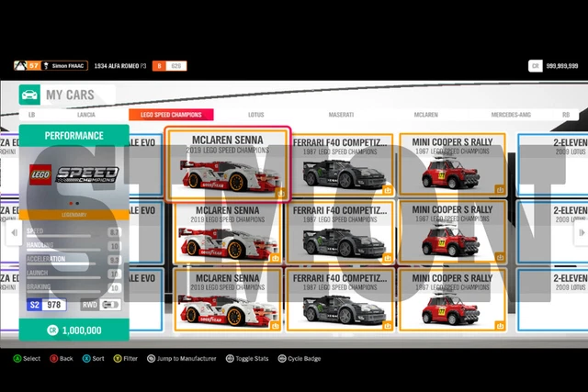The height and width of the screenshot is (392, 588).
Task: Click corner badge icon on middle-row Mini Cooper card
Action: 500,257
